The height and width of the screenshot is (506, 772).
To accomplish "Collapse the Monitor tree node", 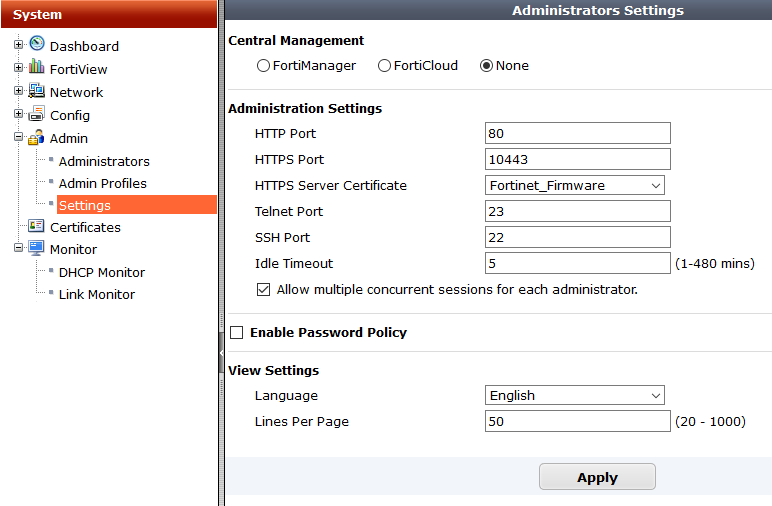I will 18,249.
